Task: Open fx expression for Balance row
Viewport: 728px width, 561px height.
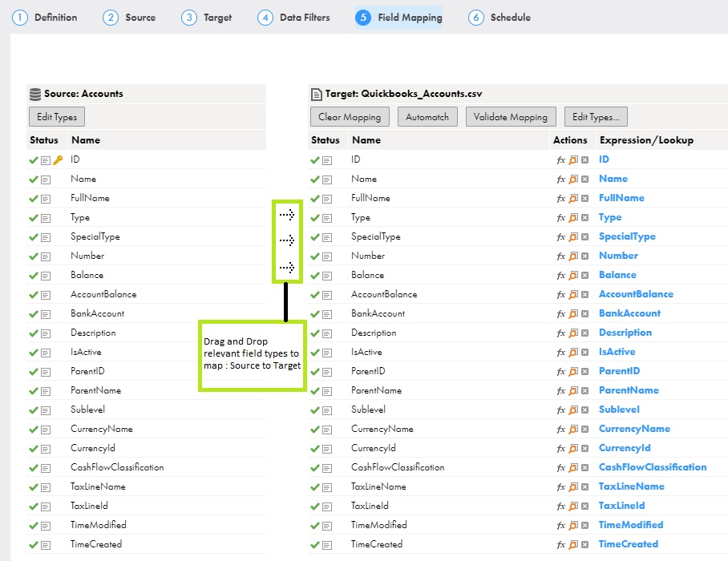Action: 561,276
